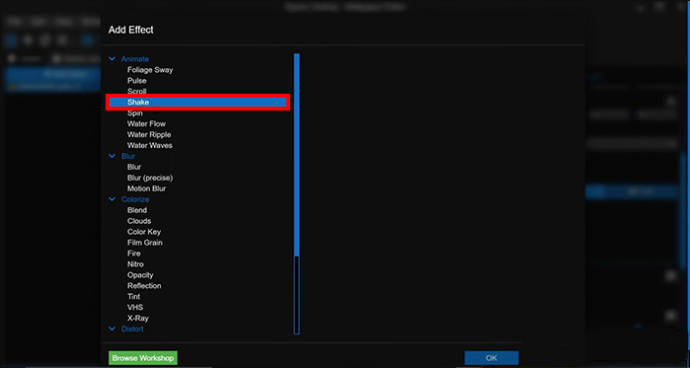Confirm with the OK button
The height and width of the screenshot is (368, 690).
pos(492,358)
